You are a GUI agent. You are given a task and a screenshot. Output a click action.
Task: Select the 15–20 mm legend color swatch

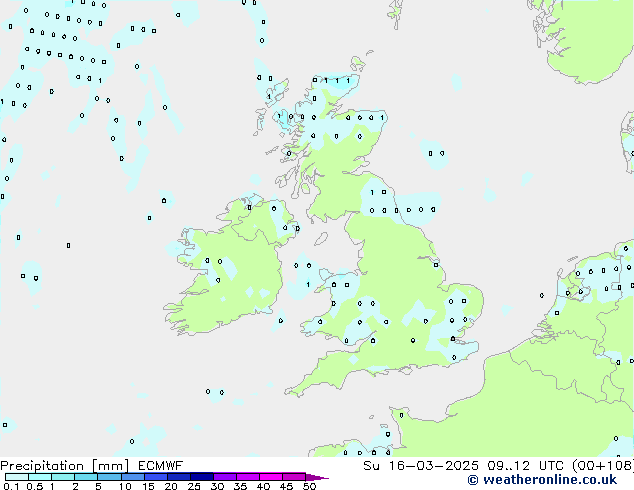click(155, 477)
